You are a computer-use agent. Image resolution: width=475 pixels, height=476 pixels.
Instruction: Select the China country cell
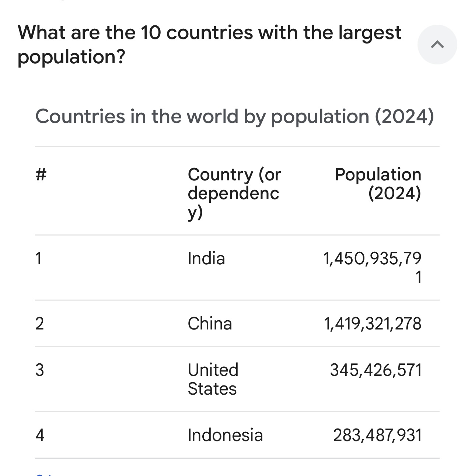pyautogui.click(x=210, y=324)
